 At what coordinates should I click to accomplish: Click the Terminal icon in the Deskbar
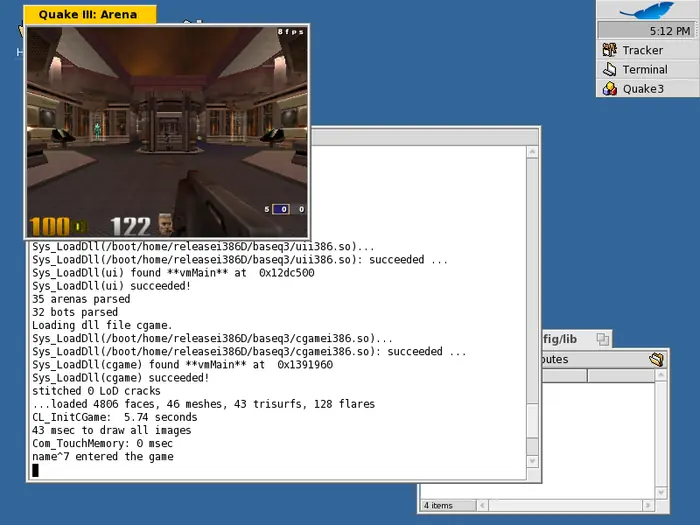point(609,69)
